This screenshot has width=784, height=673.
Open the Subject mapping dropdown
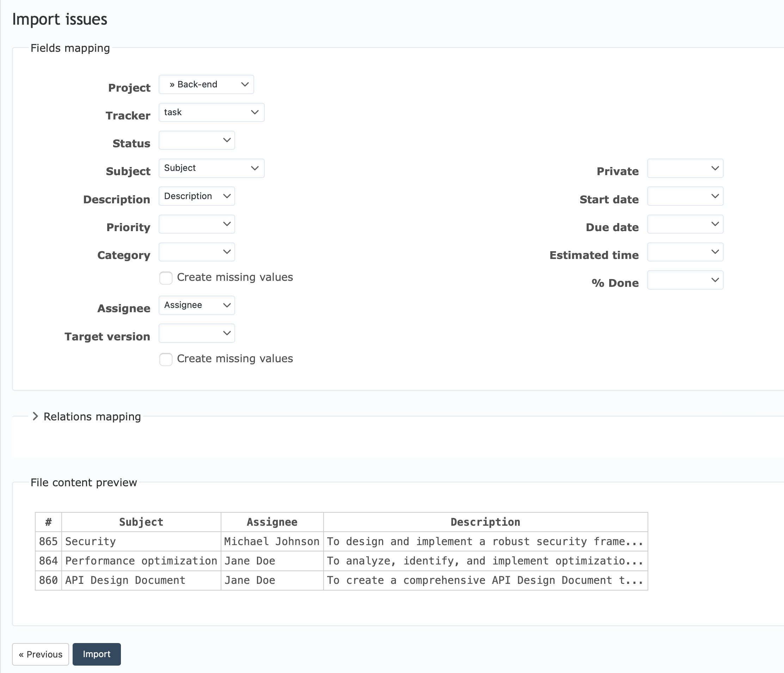pyautogui.click(x=211, y=168)
